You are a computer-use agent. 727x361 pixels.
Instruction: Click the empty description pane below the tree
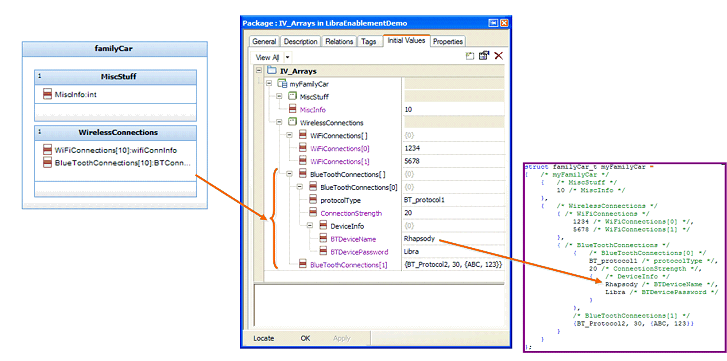378,306
